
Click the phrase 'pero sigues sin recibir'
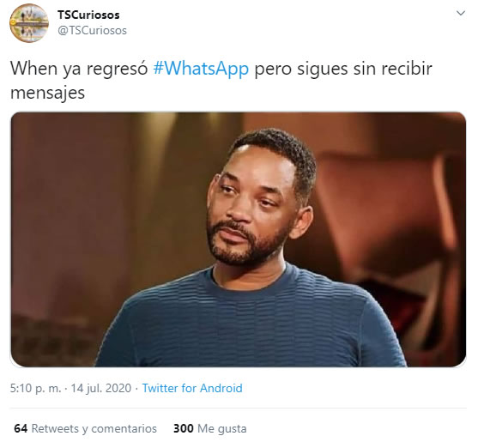[343, 69]
